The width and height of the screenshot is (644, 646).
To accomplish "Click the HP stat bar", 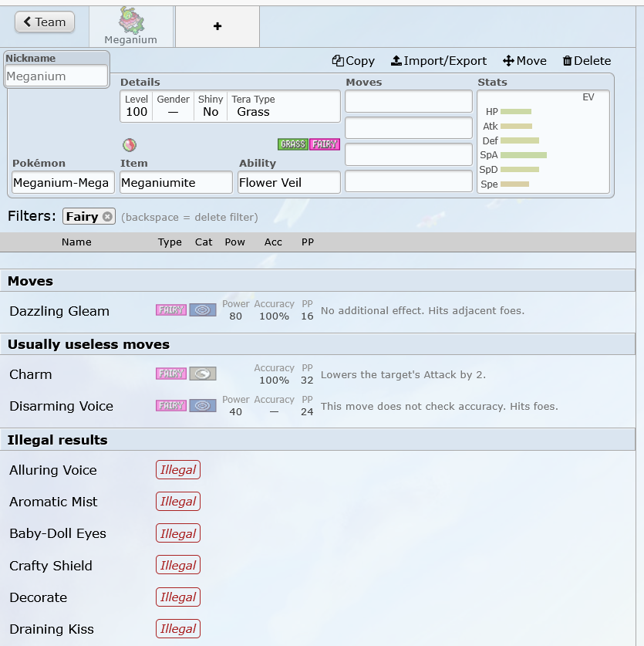I will (x=516, y=112).
